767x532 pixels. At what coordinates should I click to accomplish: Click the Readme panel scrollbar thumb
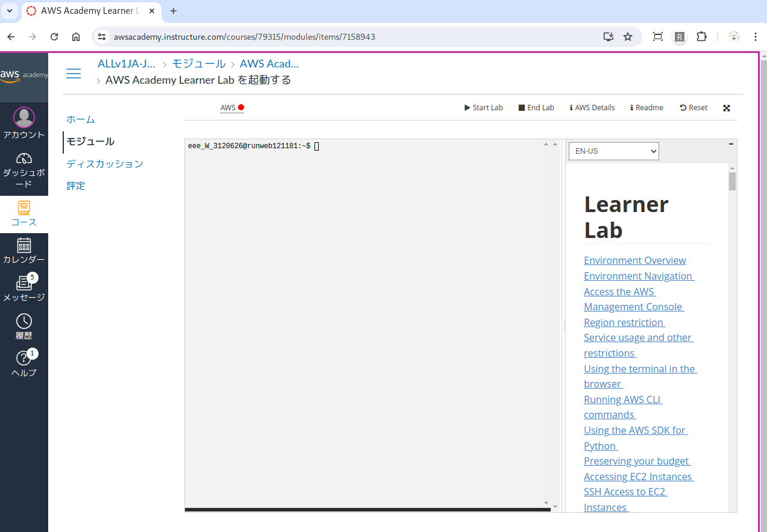point(732,181)
